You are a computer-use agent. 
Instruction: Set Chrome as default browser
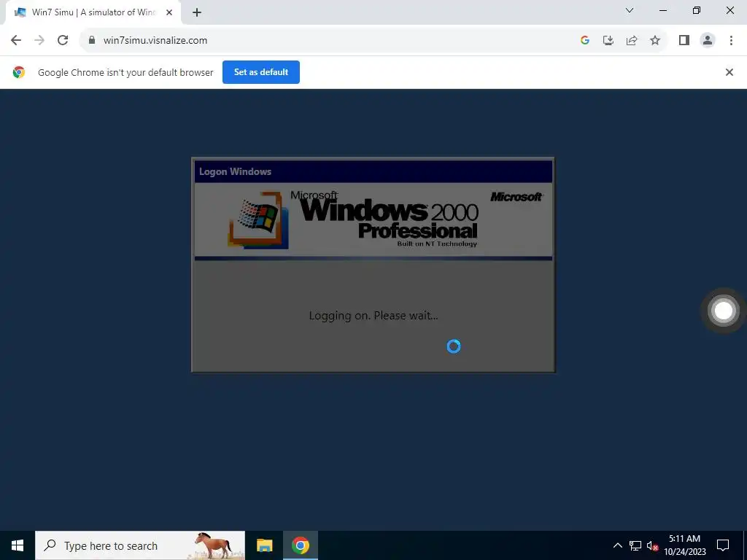(x=261, y=72)
